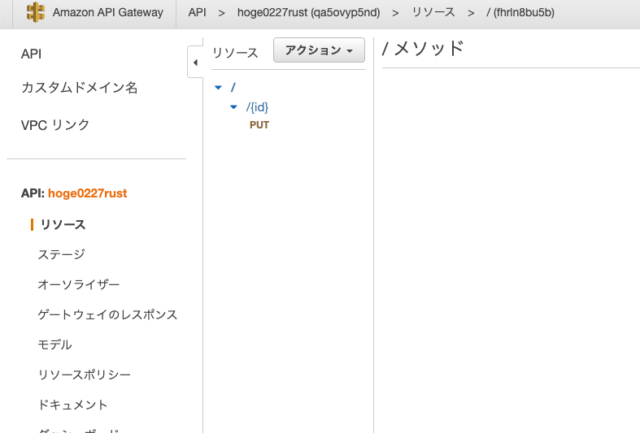Select the PUT method under /{id}
The height and width of the screenshot is (433, 640).
[x=259, y=125]
